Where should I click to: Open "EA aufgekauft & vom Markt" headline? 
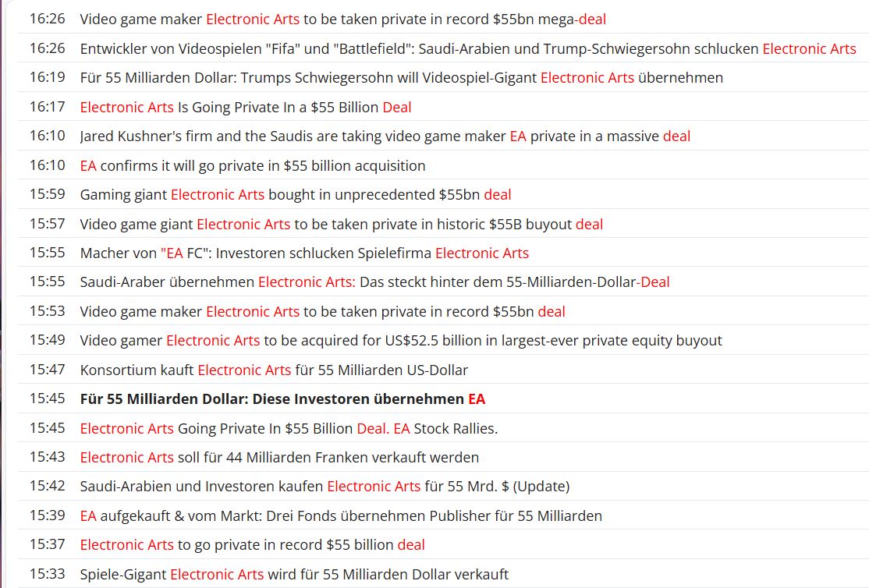coord(341,516)
